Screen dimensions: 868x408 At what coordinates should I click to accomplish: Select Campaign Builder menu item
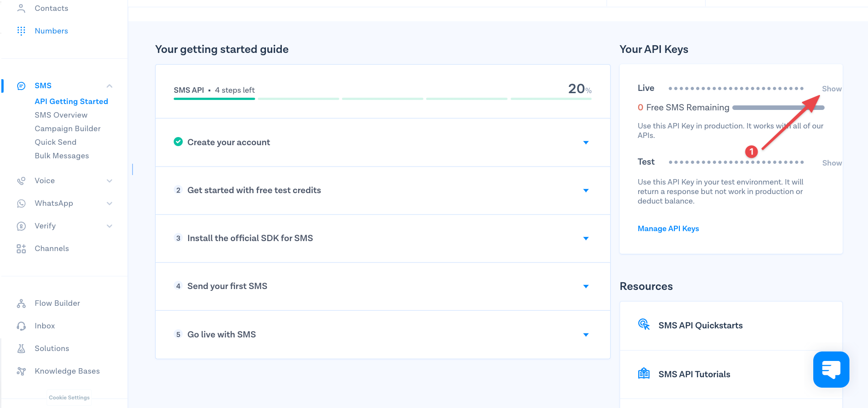point(68,128)
